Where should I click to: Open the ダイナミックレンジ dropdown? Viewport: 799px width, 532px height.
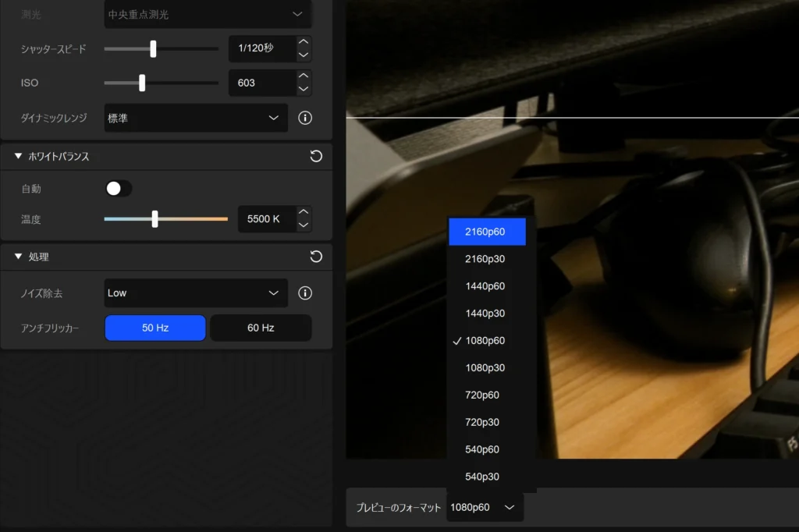(x=196, y=118)
